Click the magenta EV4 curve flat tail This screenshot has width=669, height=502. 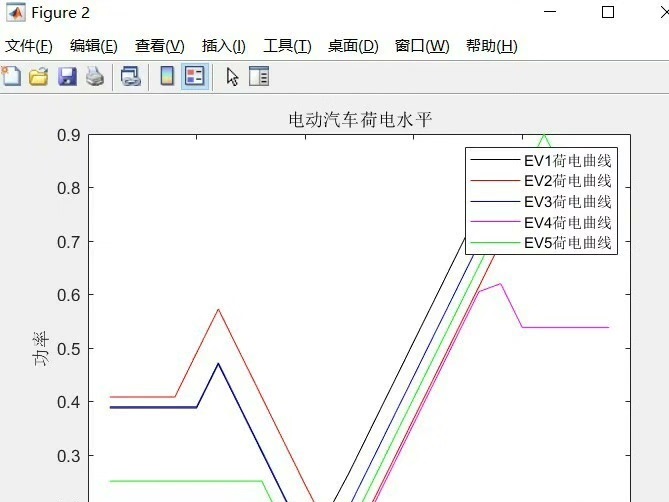566,328
